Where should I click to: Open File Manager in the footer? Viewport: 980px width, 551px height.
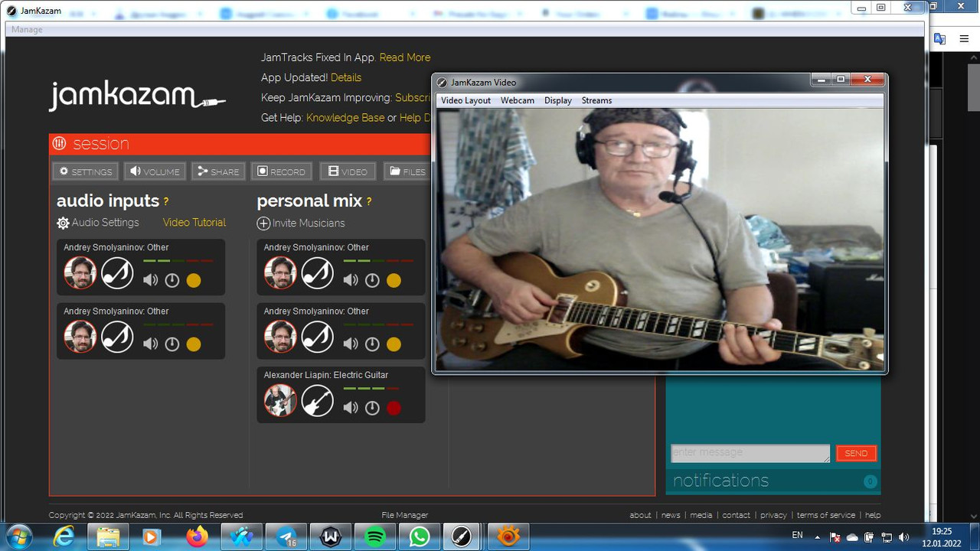[x=405, y=515]
